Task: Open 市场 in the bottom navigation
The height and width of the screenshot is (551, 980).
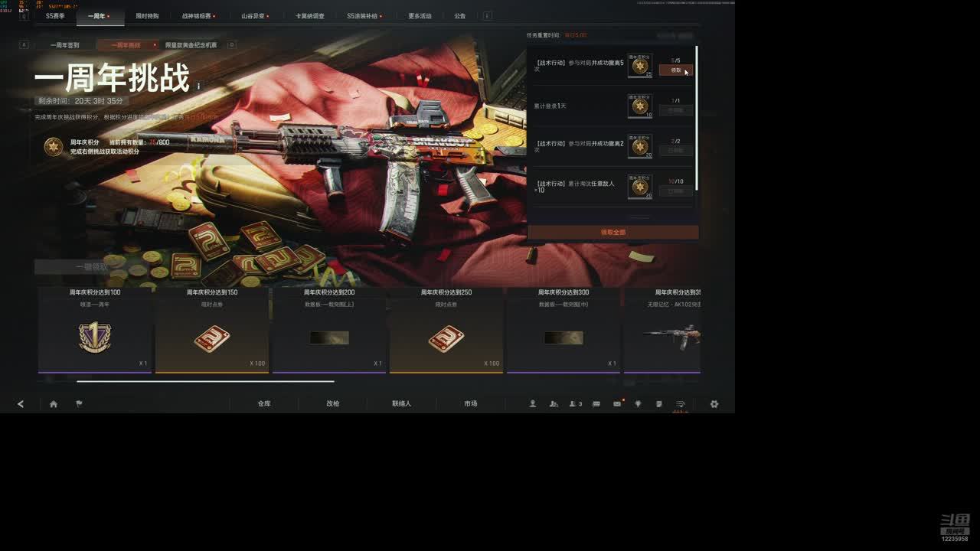Action: [470, 404]
